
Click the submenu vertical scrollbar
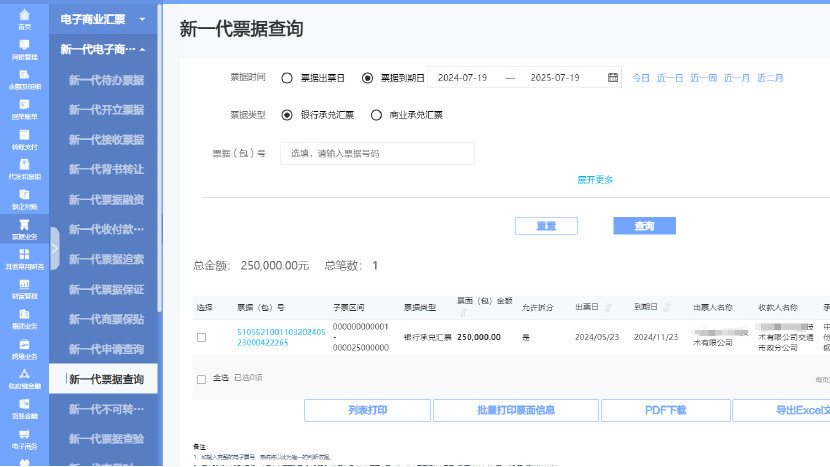159,156
